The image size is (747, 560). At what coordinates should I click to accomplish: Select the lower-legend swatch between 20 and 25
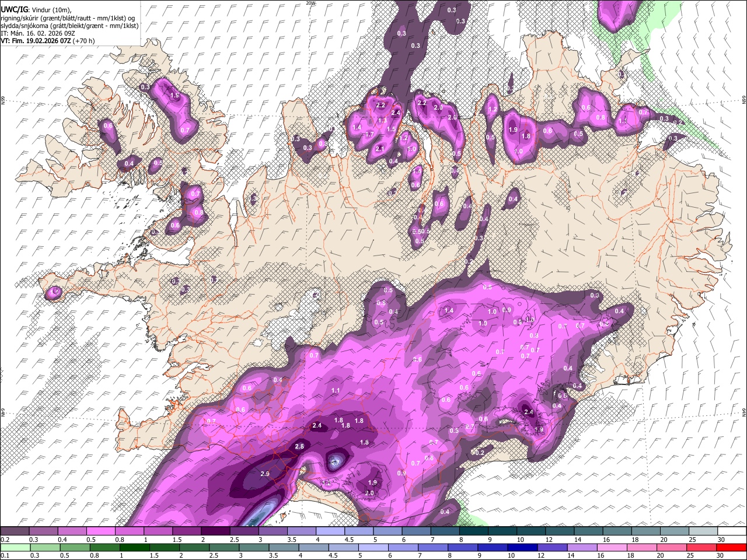pos(671,547)
